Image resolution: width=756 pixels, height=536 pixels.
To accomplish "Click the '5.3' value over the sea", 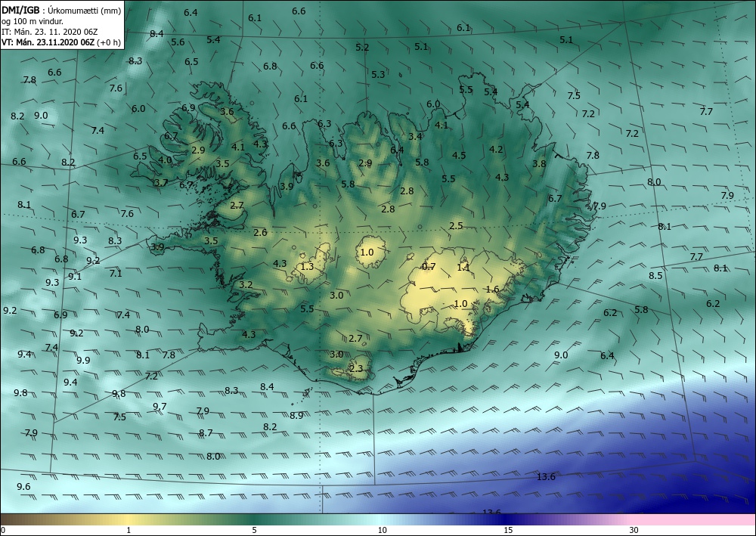I will click(x=379, y=74).
